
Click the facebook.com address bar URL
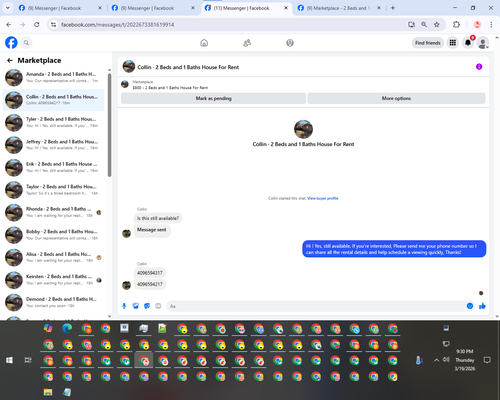pos(117,25)
